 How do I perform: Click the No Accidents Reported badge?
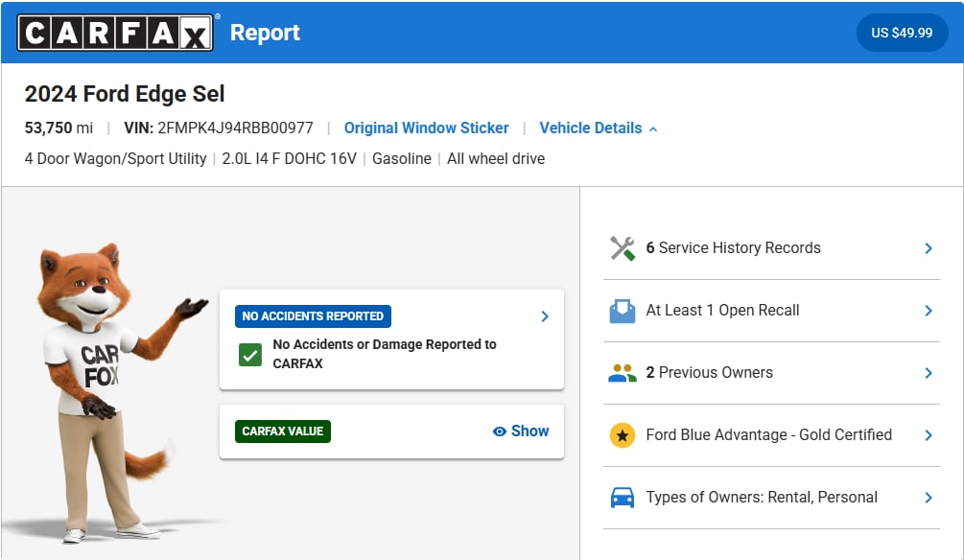[313, 316]
